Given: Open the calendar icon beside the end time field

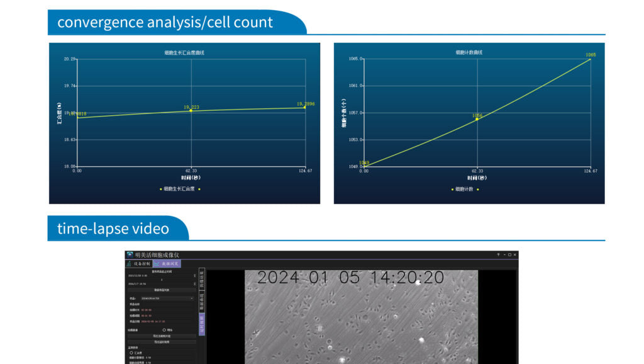Looking at the screenshot, I should click(194, 283).
